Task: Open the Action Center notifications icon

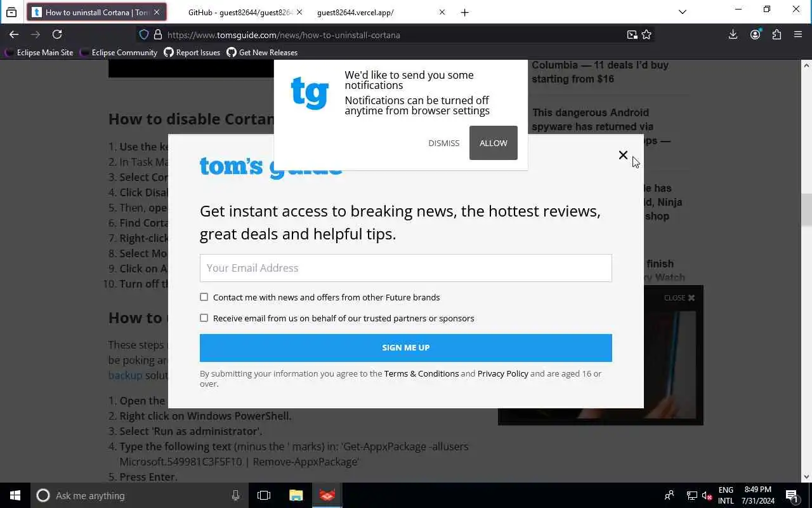Action: coord(792,495)
